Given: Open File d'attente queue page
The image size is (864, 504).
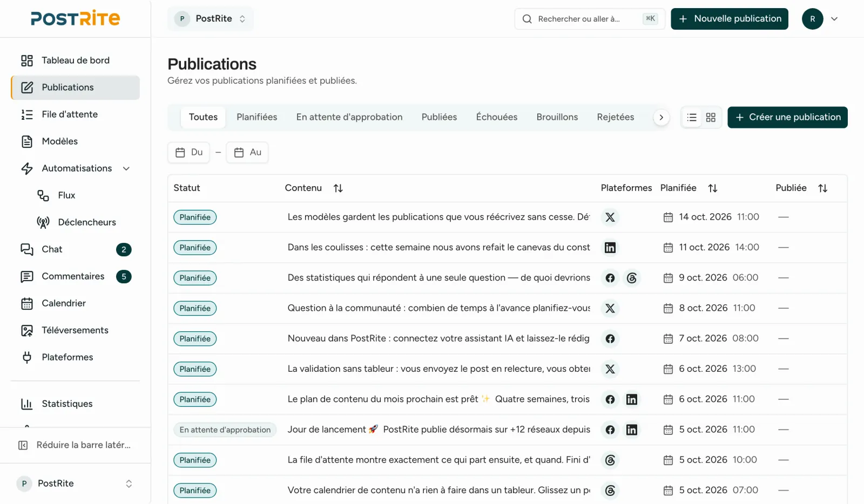Looking at the screenshot, I should pos(75,114).
